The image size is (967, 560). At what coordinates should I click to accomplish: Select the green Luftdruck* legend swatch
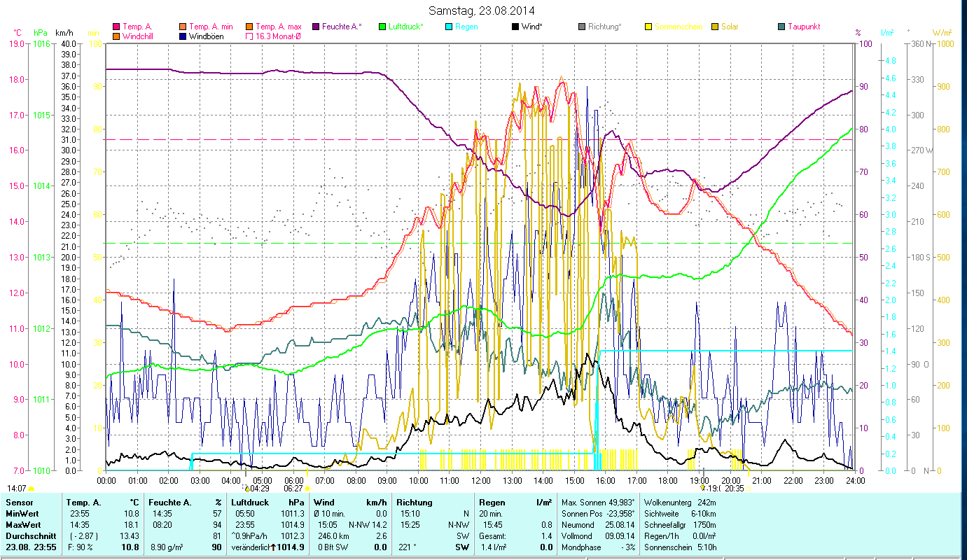(382, 27)
